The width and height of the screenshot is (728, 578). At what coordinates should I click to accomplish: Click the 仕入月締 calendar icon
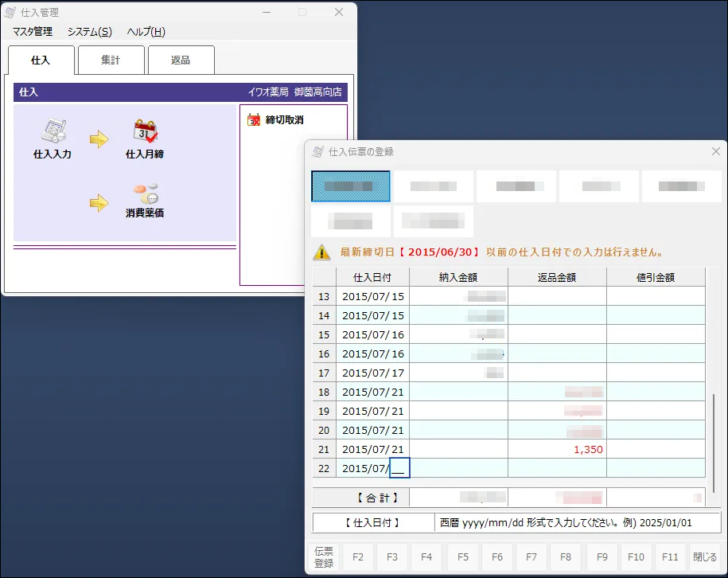pyautogui.click(x=145, y=131)
